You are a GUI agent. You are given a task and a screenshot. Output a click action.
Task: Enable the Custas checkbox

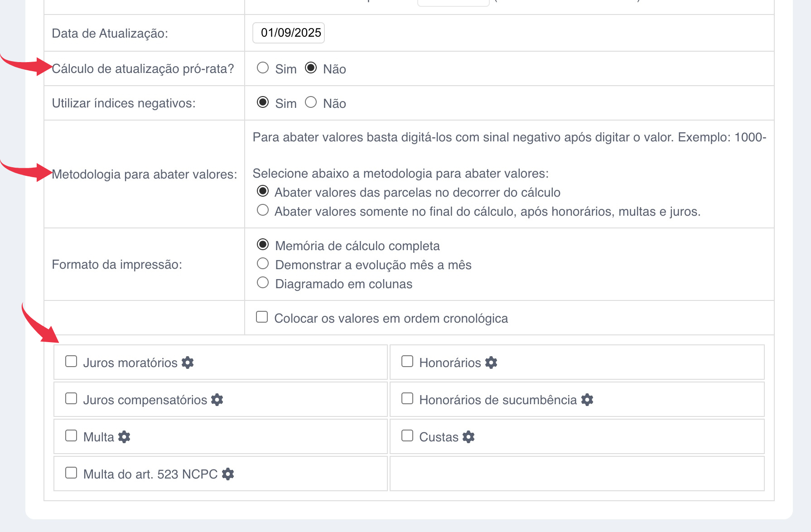(407, 436)
